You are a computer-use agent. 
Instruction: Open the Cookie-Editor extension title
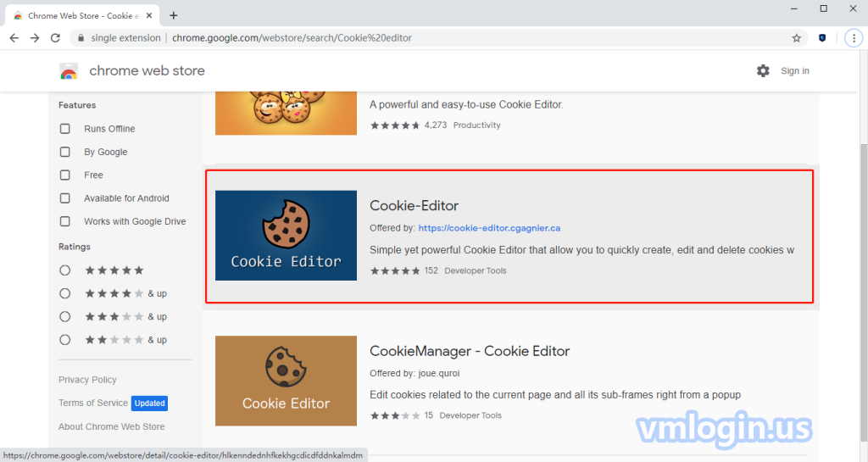(x=414, y=206)
